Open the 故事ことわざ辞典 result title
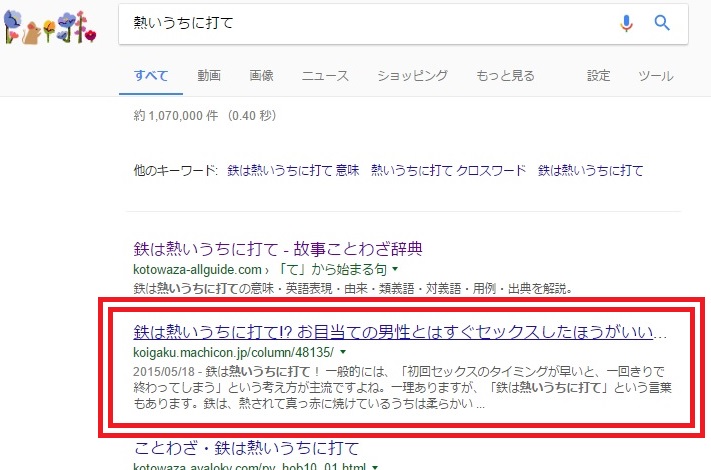The width and height of the screenshot is (711, 470). coord(278,249)
